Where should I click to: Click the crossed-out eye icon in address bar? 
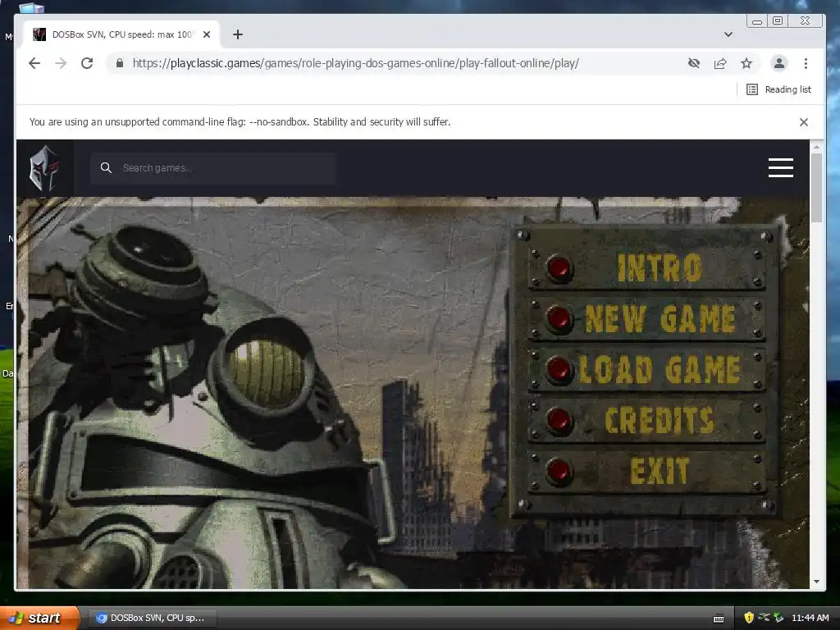tap(694, 63)
